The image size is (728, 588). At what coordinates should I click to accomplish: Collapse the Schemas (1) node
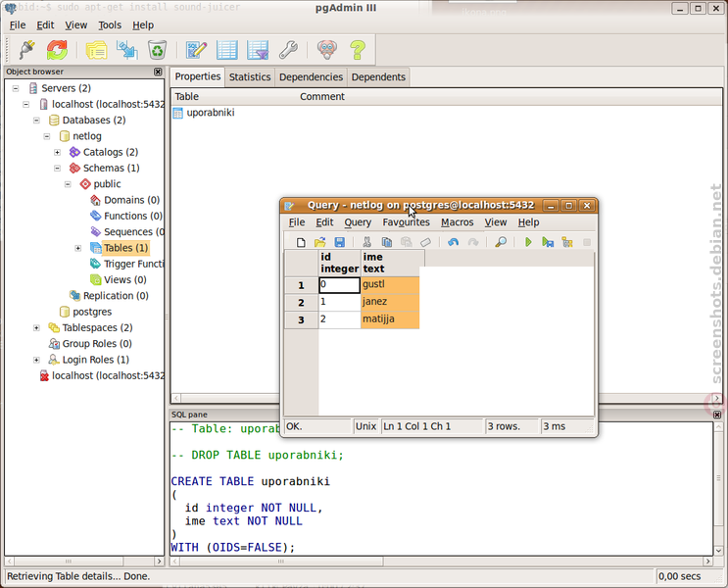58,169
